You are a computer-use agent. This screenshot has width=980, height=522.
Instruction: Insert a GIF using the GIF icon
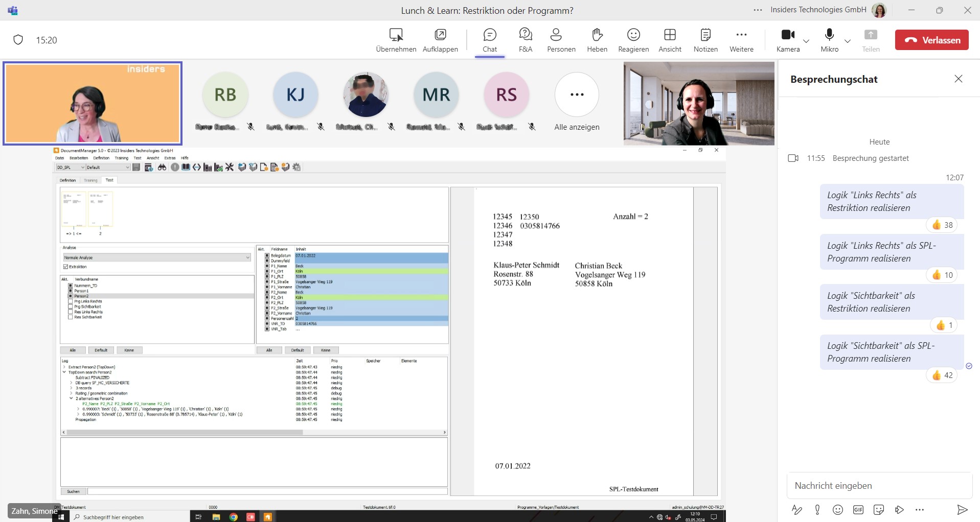point(858,509)
